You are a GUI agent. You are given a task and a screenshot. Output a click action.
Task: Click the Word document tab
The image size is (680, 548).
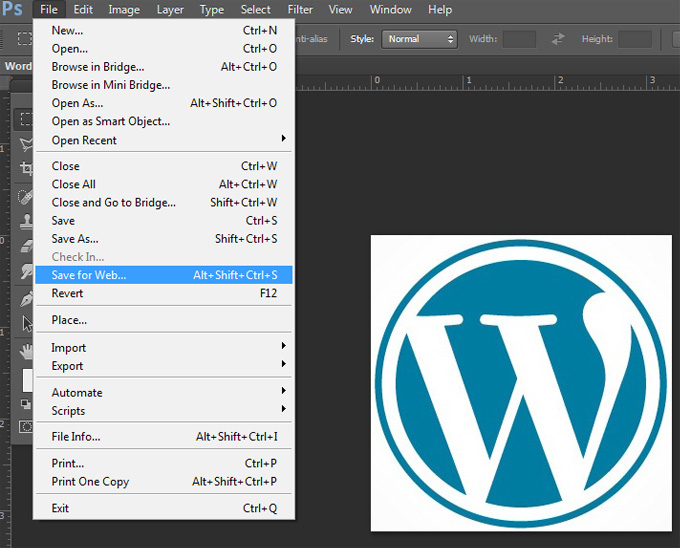point(17,66)
